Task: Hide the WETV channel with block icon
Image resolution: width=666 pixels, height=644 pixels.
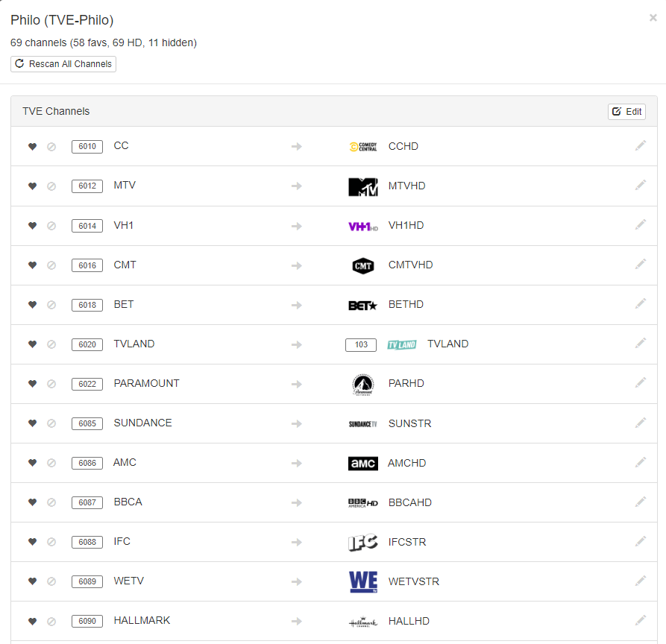Action: (51, 581)
